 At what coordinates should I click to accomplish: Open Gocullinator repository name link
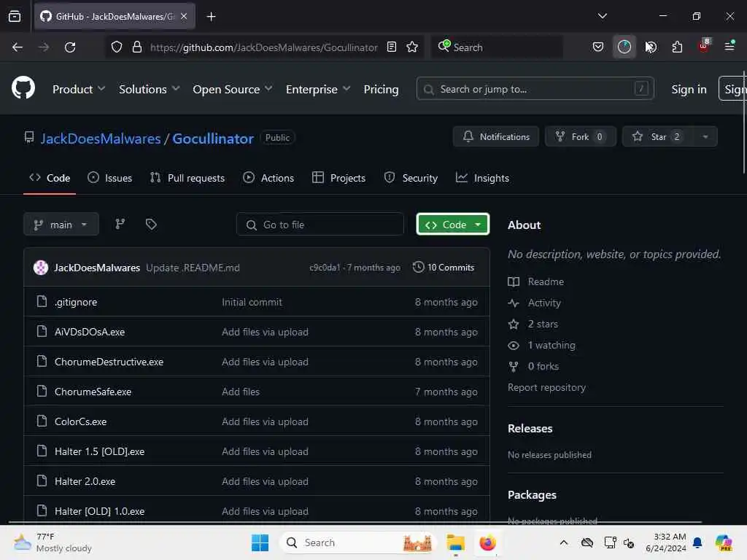213,139
